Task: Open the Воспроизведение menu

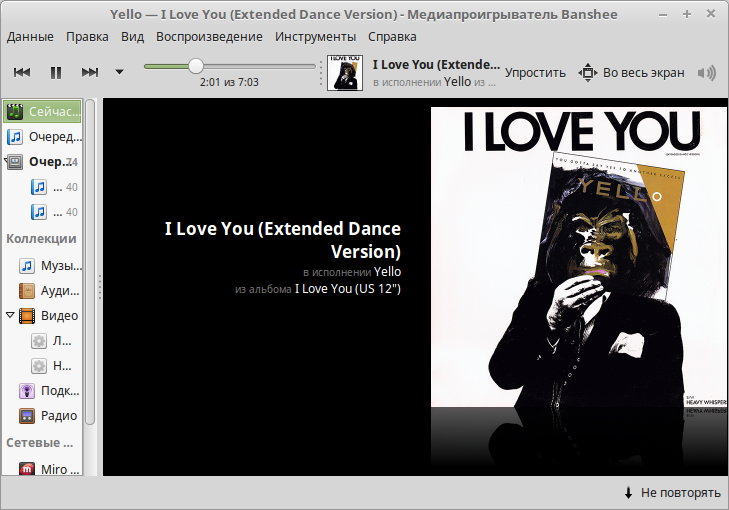Action: 210,37
